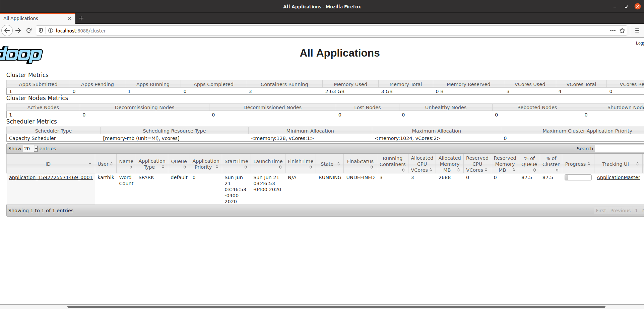
Task: Click the Decommissioning Nodes count link
Action: point(84,115)
